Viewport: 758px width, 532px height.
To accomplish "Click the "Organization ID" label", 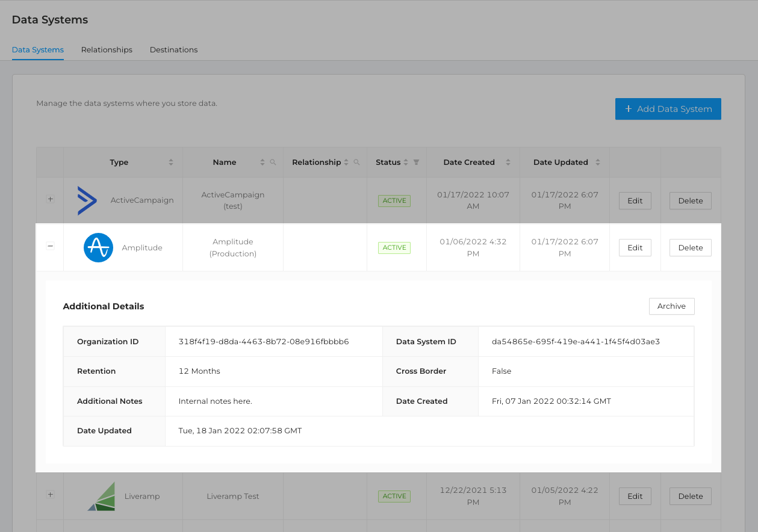I will [x=108, y=342].
